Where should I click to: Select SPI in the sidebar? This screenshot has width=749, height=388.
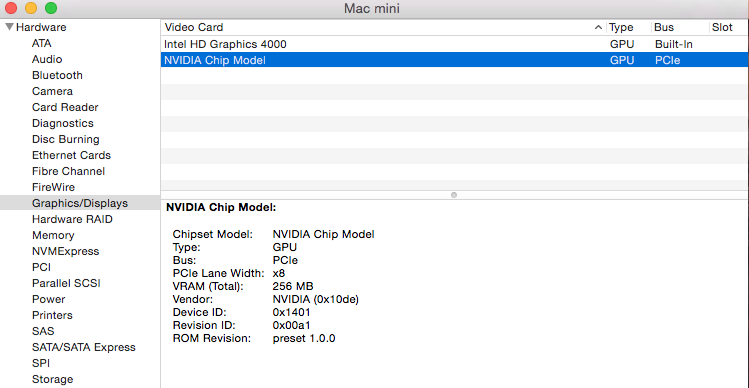(x=41, y=363)
